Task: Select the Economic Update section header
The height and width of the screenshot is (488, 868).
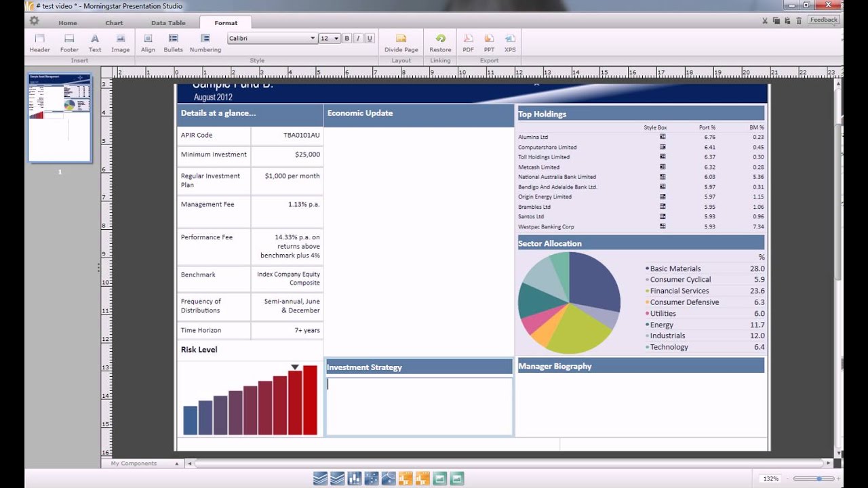Action: [x=418, y=115]
